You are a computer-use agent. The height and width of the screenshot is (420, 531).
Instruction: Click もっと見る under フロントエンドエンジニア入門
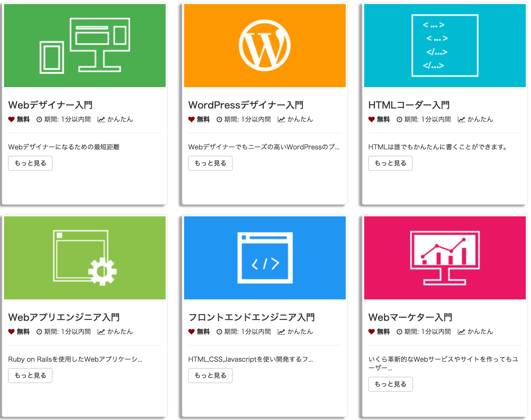tap(210, 376)
